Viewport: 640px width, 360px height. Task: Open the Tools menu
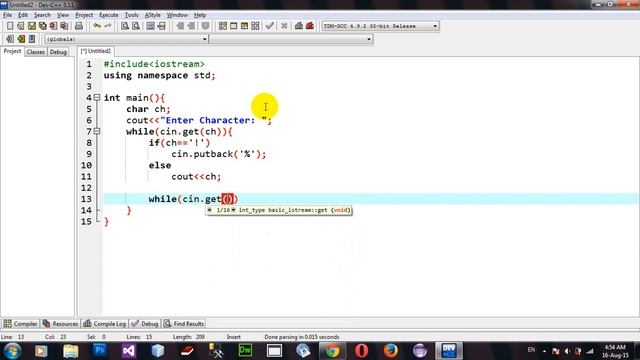point(131,15)
